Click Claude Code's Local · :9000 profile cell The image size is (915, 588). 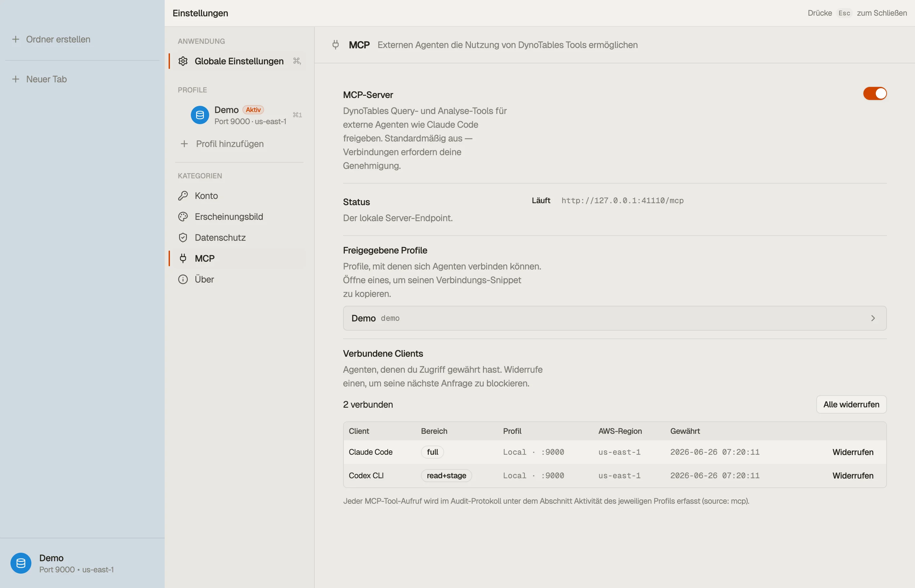534,452
